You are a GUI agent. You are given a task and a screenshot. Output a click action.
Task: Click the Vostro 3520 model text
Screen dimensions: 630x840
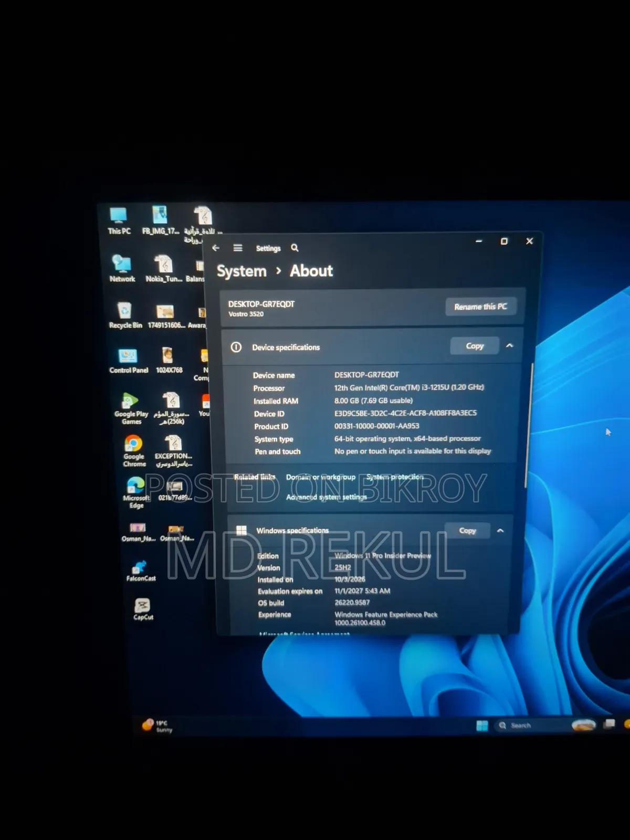point(246,314)
